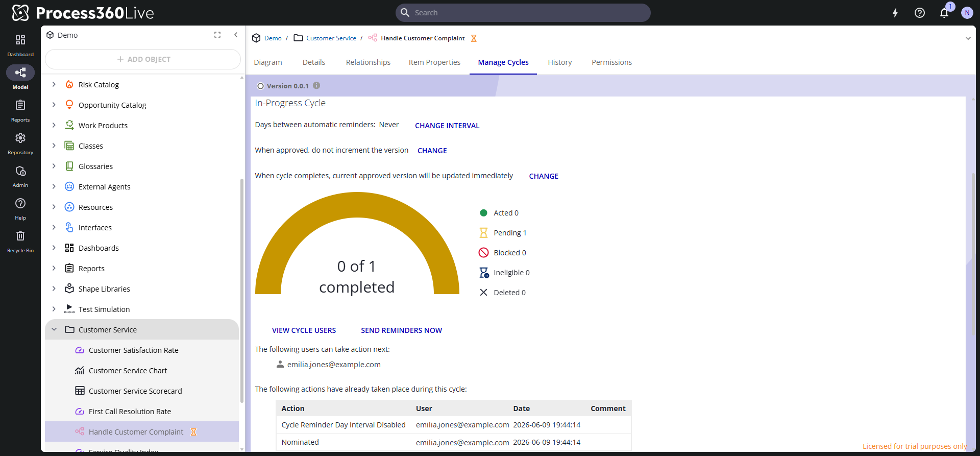Click the Ineligible legend icon

click(x=484, y=273)
